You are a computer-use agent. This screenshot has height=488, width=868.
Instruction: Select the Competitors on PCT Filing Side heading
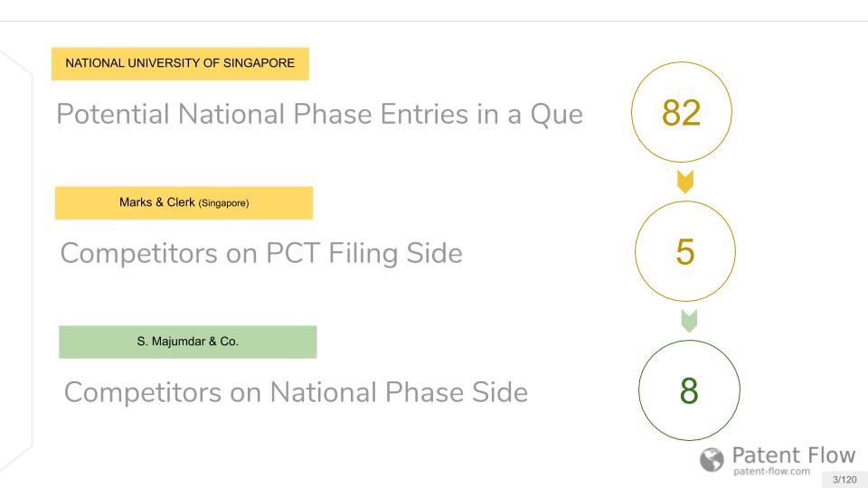[261, 253]
